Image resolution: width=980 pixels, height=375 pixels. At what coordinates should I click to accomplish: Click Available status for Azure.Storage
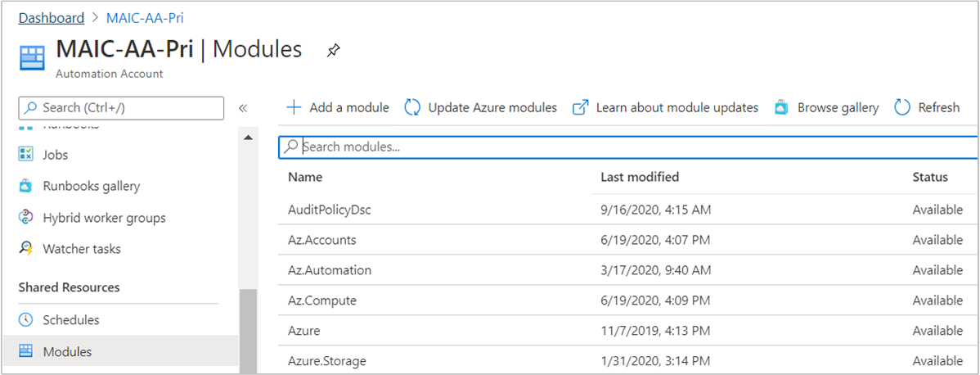pos(937,360)
